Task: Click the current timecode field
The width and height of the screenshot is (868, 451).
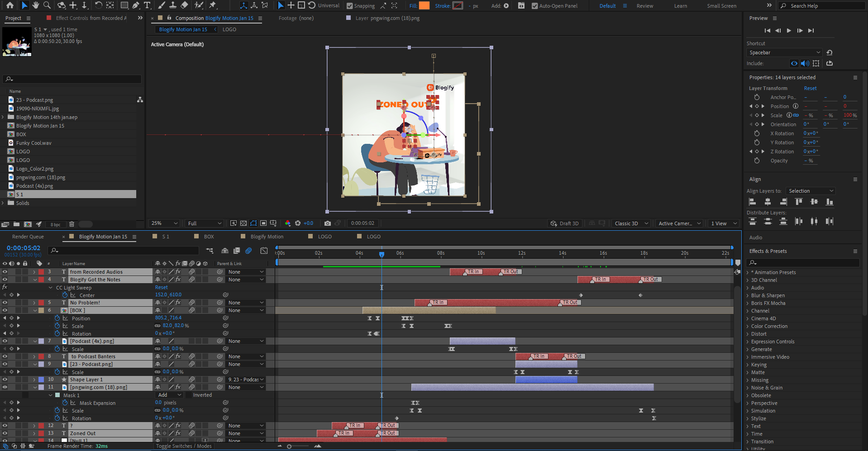Action: [23, 247]
